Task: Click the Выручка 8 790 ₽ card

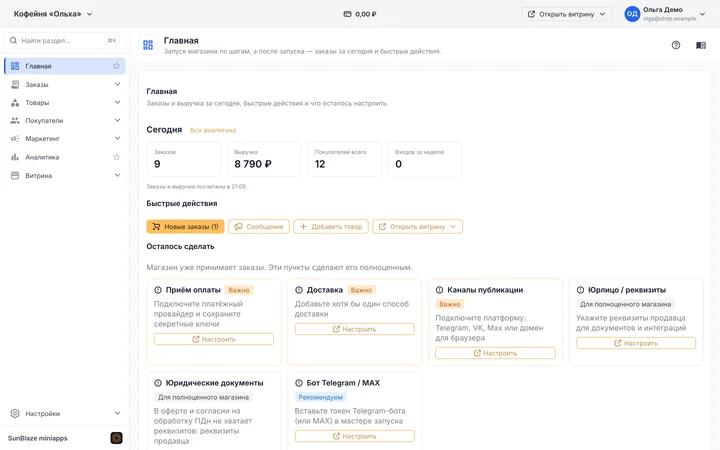Action: (264, 159)
